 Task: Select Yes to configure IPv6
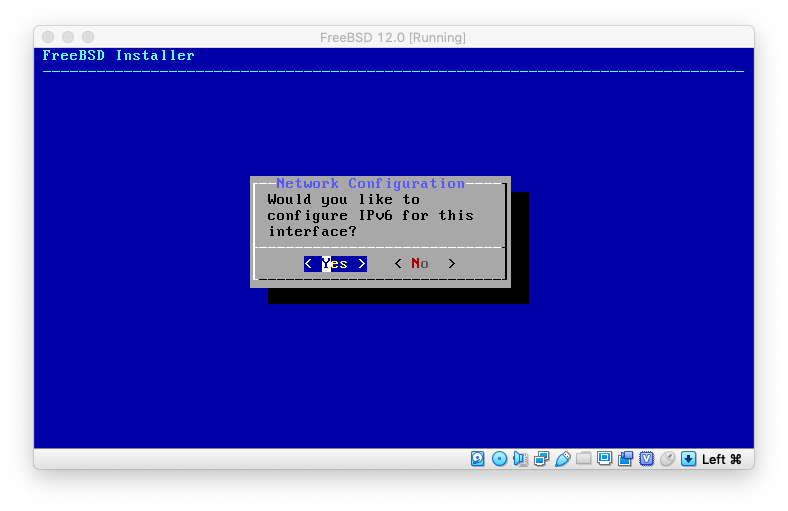tap(335, 264)
